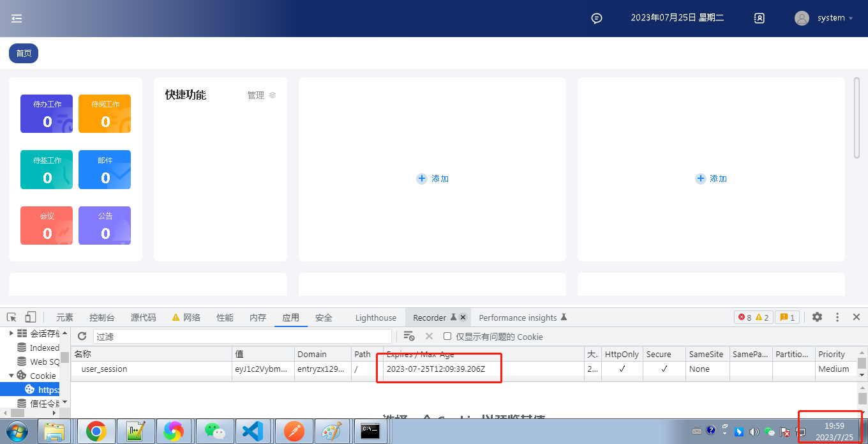868x444 pixels.
Task: Expand the 会话存储 tree node
Action: pos(10,333)
